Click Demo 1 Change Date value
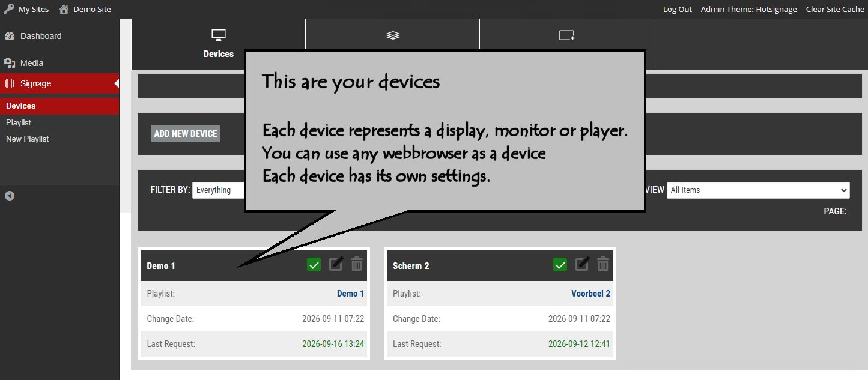This screenshot has width=868, height=380. [x=333, y=319]
